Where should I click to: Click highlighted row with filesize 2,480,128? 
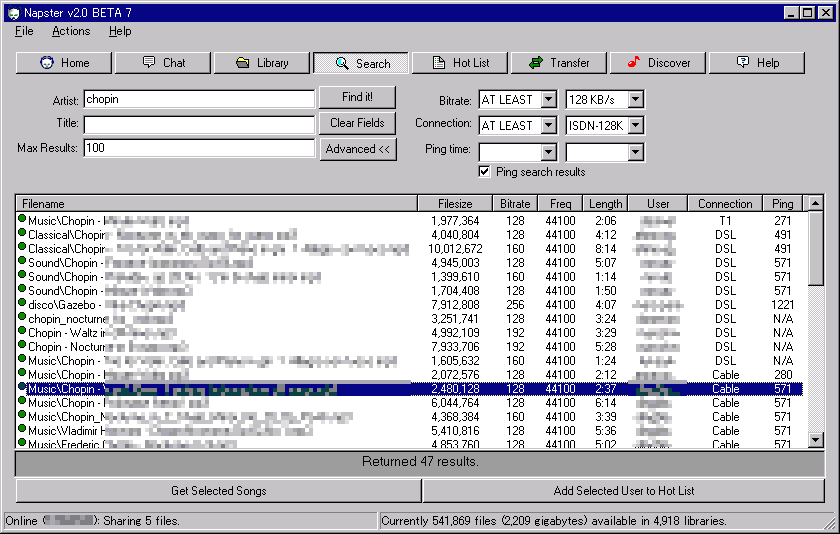pyautogui.click(x=410, y=389)
